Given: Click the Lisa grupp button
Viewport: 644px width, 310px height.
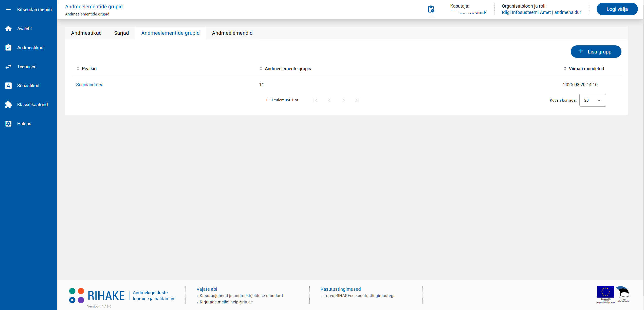Looking at the screenshot, I should click(x=596, y=52).
